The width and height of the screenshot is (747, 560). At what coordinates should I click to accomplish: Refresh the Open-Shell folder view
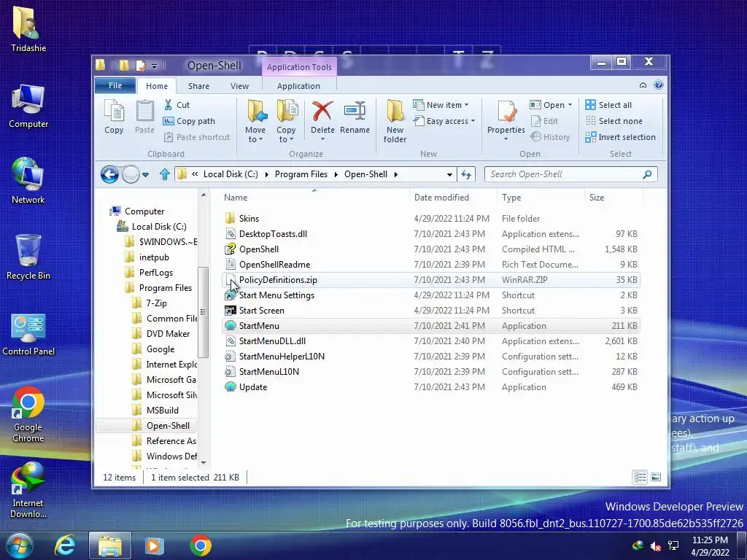pyautogui.click(x=466, y=174)
